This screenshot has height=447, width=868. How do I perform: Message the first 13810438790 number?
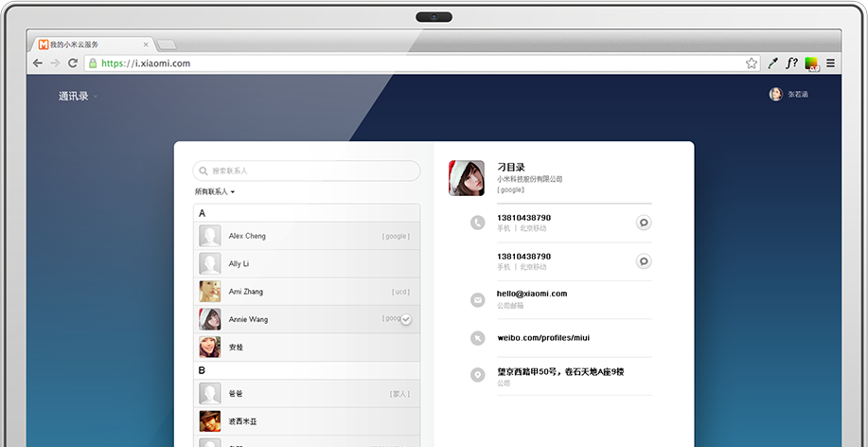coord(644,223)
